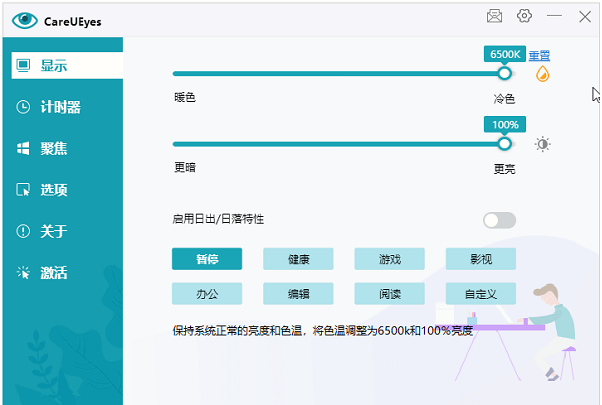The height and width of the screenshot is (405, 602).
Task: Click the brightness sun icon
Action: [x=543, y=144]
